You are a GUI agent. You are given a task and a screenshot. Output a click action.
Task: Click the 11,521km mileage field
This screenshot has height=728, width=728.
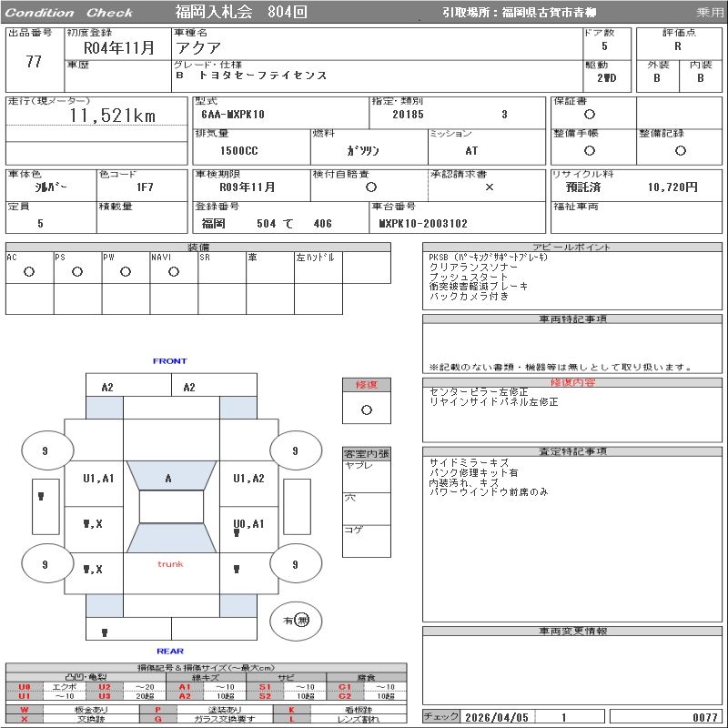click(113, 116)
